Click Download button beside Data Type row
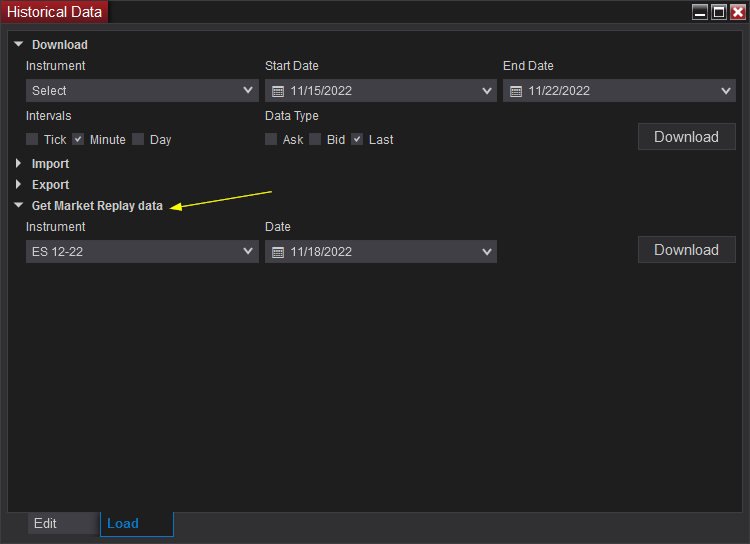Image resolution: width=750 pixels, height=544 pixels. [x=686, y=137]
